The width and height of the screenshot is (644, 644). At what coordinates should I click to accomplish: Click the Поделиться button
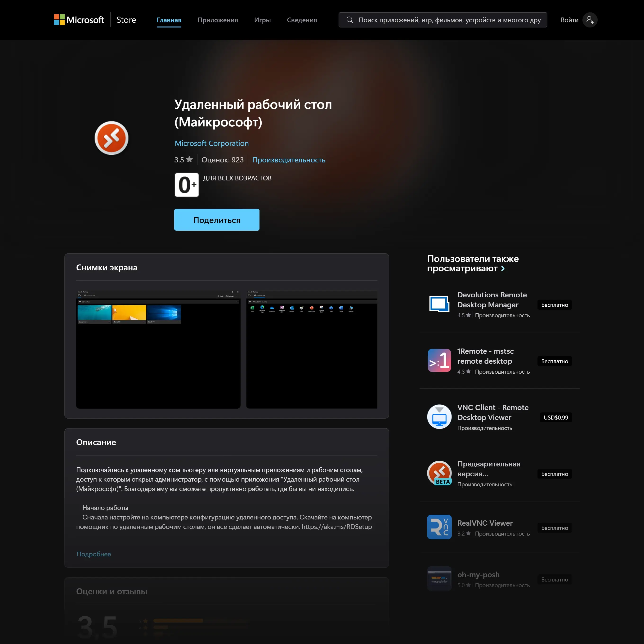click(217, 220)
